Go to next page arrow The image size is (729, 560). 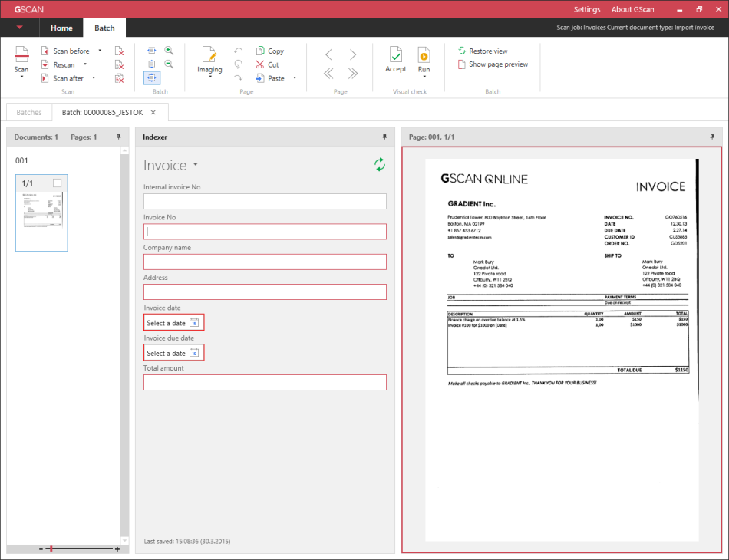(353, 55)
